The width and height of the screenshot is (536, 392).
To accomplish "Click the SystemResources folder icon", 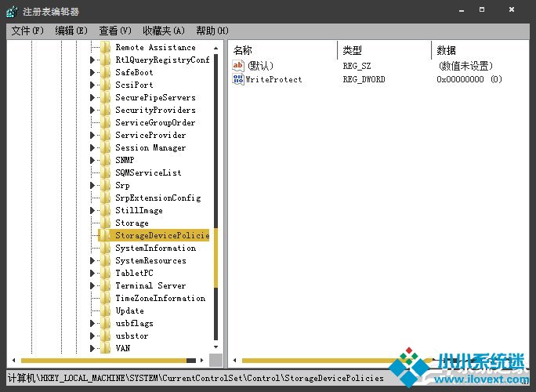I will point(106,260).
